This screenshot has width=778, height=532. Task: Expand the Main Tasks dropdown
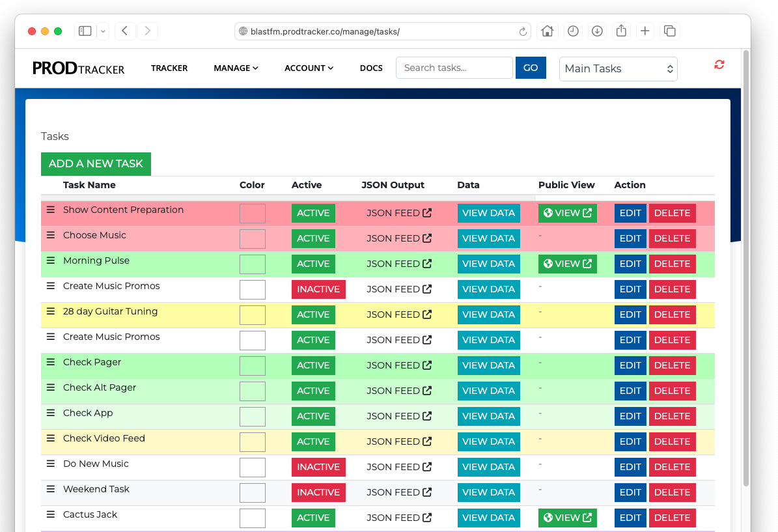point(618,68)
